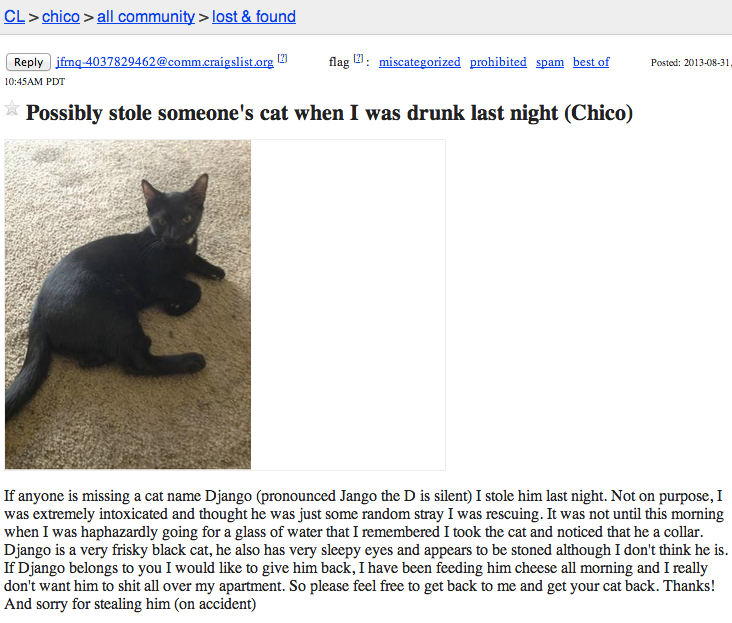Click the Django description paragraph

pos(366,550)
